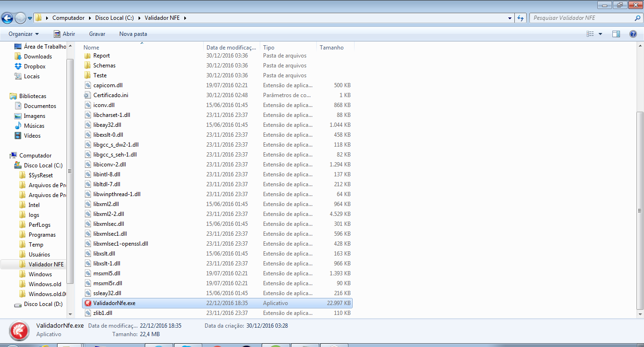This screenshot has width=644, height=347.
Task: Select the ssleay32.dll file name
Action: click(107, 293)
